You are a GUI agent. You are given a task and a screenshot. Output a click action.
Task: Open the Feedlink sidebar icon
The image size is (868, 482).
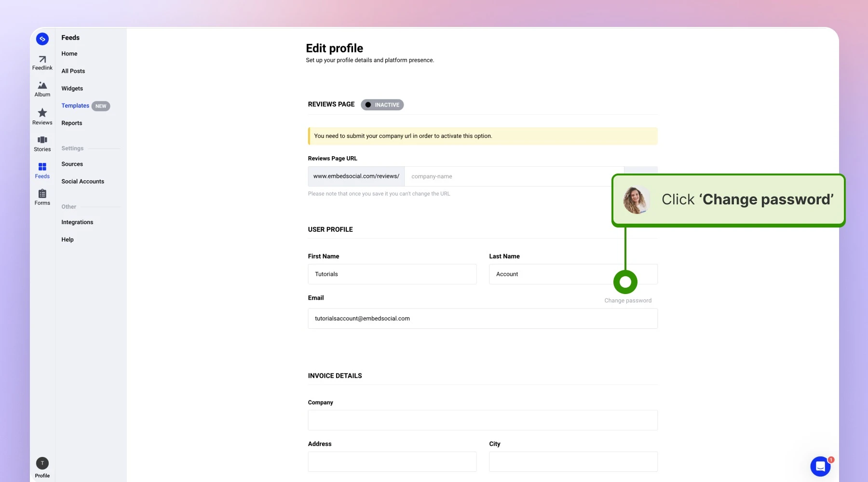tap(42, 59)
